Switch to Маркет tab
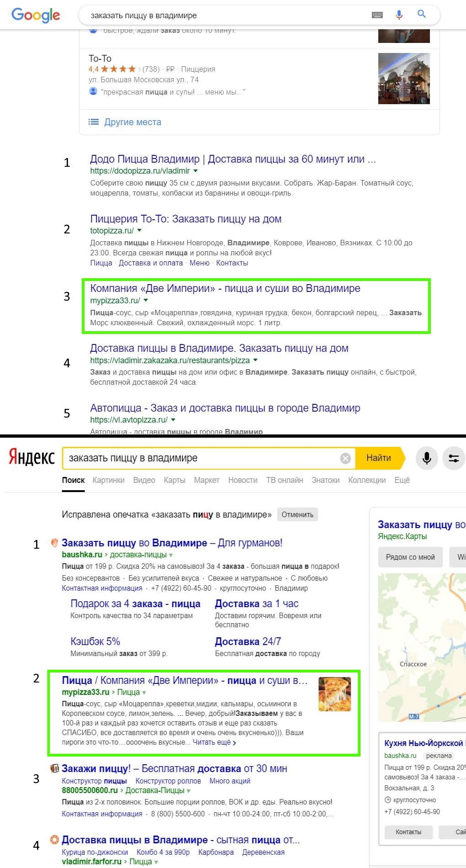 point(207,480)
